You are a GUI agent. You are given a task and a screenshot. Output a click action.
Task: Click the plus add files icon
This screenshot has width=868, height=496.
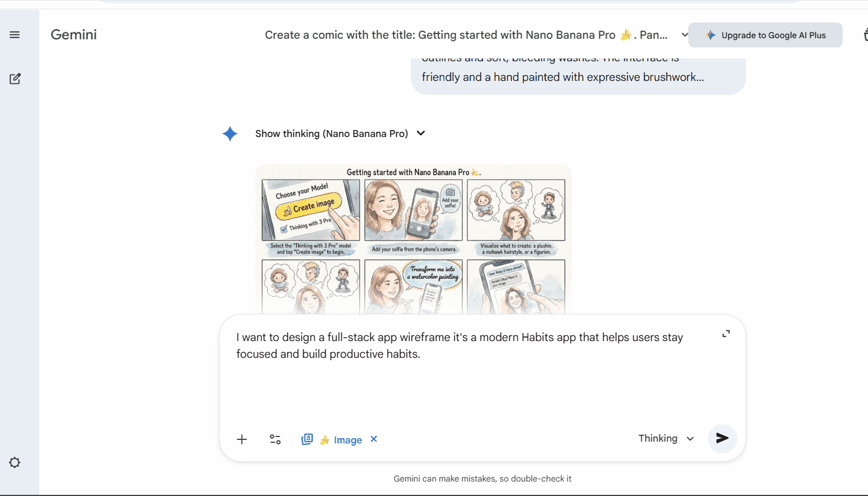coord(242,439)
